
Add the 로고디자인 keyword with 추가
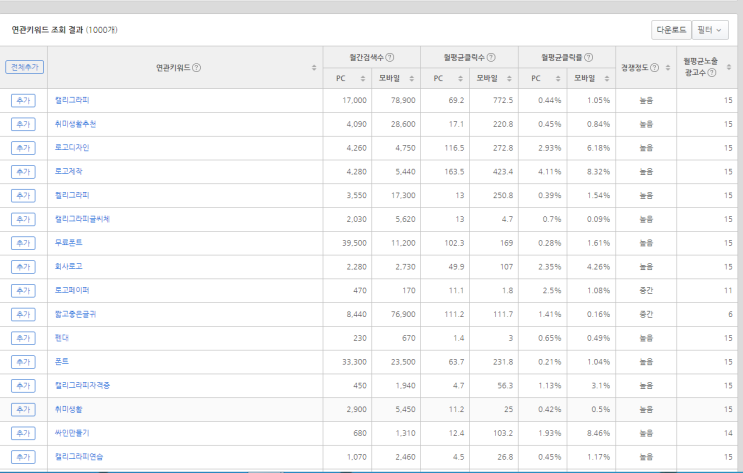pos(23,148)
